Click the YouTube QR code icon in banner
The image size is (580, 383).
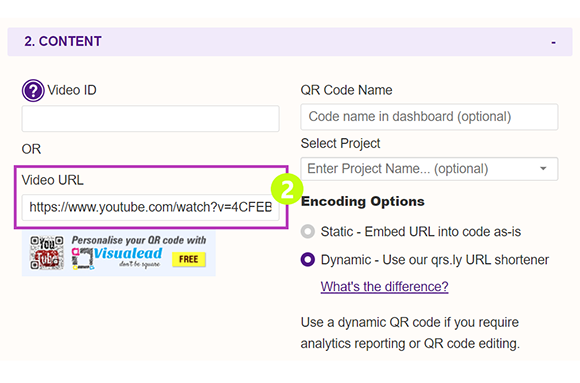(47, 252)
